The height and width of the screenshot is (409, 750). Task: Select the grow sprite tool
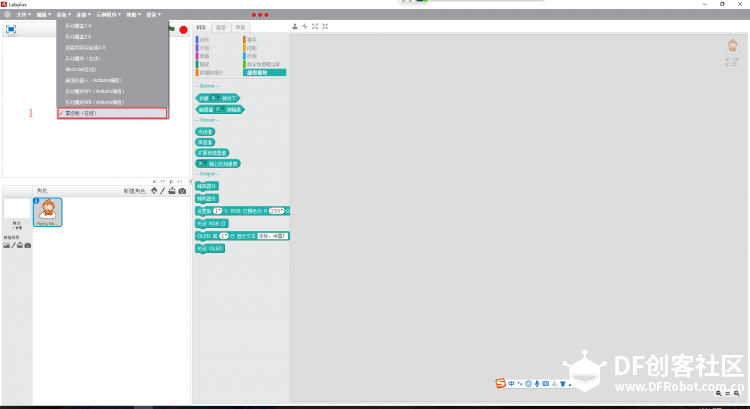[315, 26]
